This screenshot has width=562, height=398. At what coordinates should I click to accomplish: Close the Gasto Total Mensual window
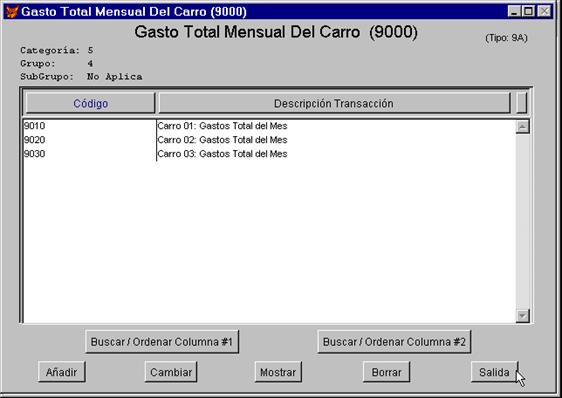point(545,11)
